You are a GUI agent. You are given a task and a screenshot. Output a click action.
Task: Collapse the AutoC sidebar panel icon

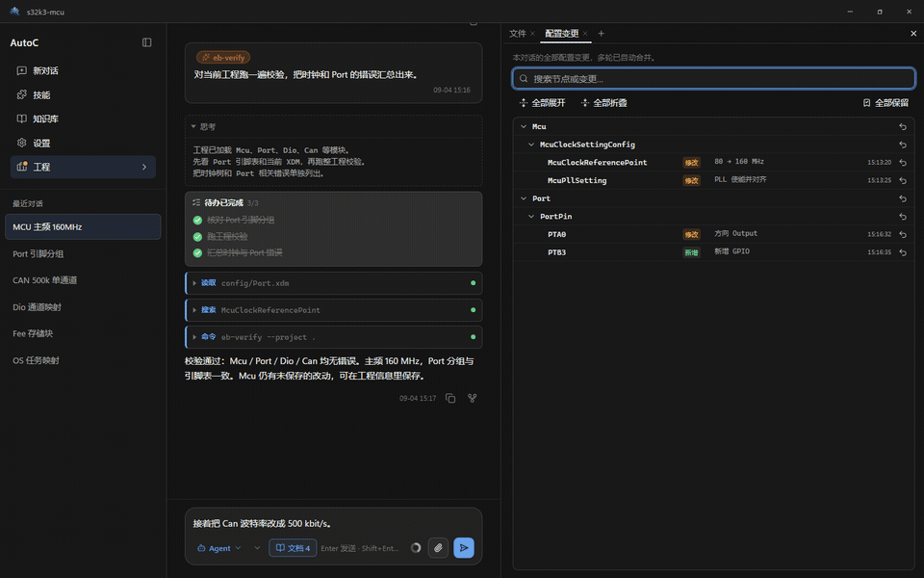click(146, 42)
